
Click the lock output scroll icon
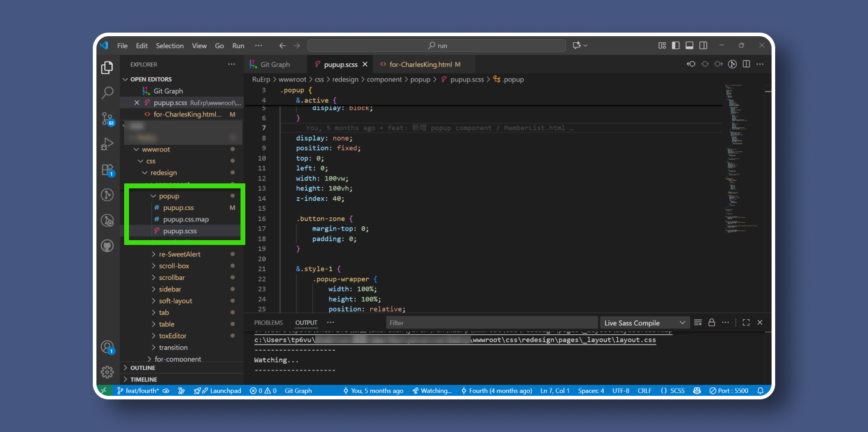711,323
